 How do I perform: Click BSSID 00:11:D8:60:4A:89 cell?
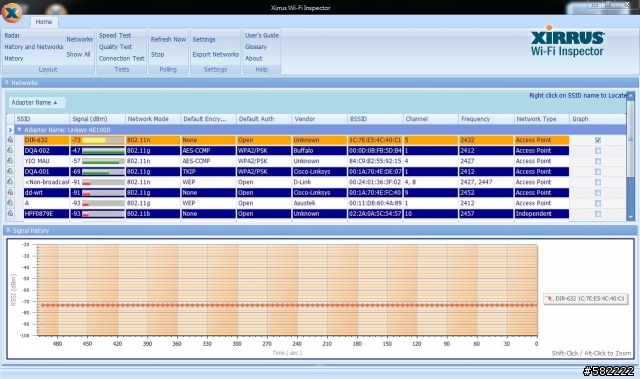375,203
